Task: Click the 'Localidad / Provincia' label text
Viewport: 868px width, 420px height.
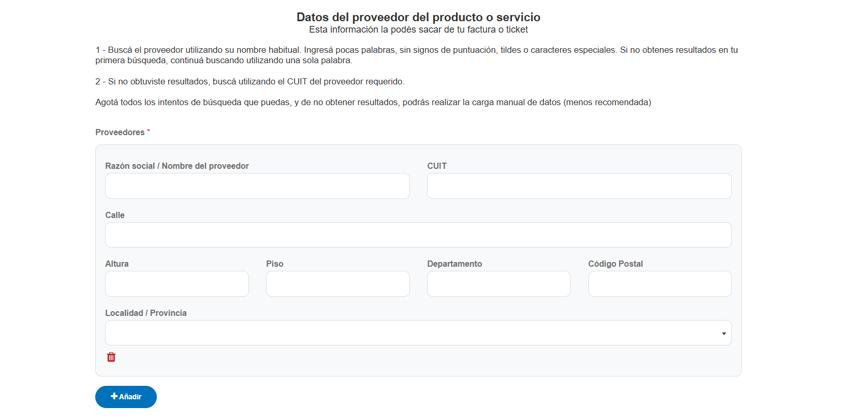Action: click(x=146, y=313)
